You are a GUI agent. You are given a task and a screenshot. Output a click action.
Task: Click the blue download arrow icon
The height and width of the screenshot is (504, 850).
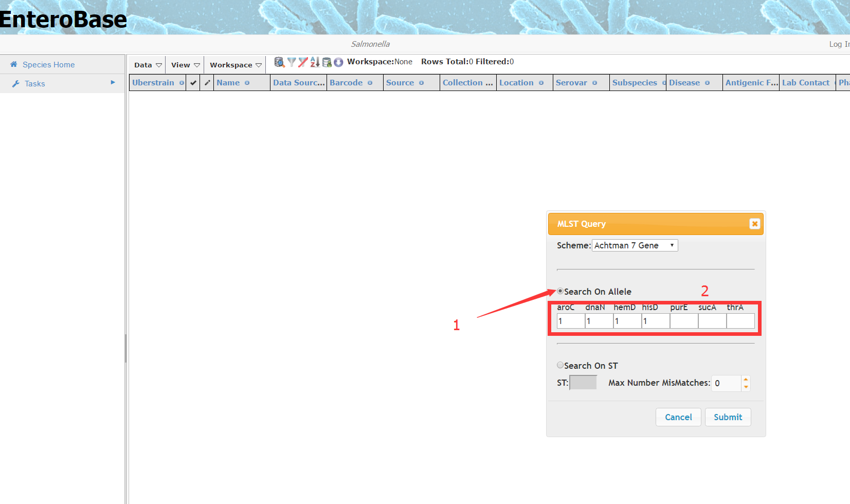pyautogui.click(x=338, y=62)
